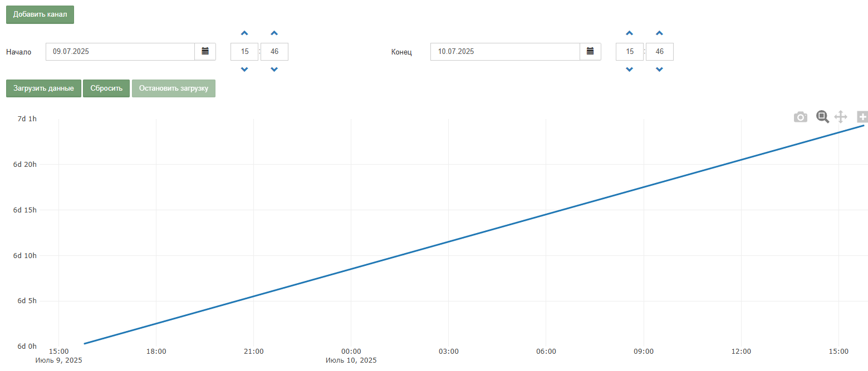Screen dimensions: 868x371
Task: Click the x-axis label 12:00
Action: [741, 352]
